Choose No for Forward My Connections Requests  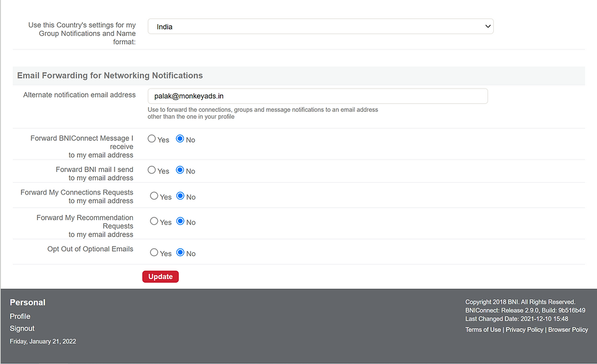tap(181, 196)
